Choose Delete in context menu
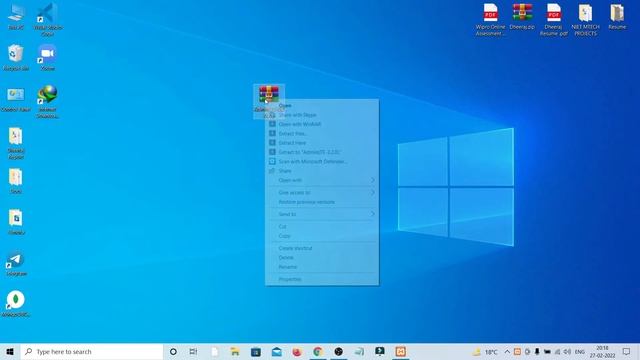The width and height of the screenshot is (640, 360). (322, 258)
